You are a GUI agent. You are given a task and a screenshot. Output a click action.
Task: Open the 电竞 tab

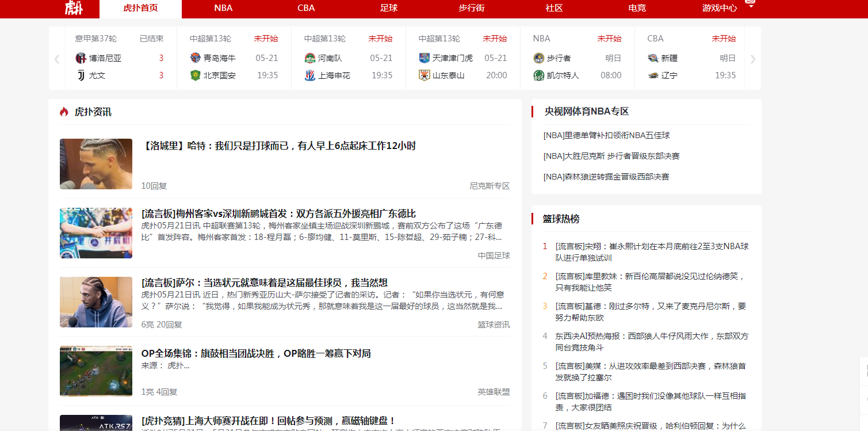637,8
